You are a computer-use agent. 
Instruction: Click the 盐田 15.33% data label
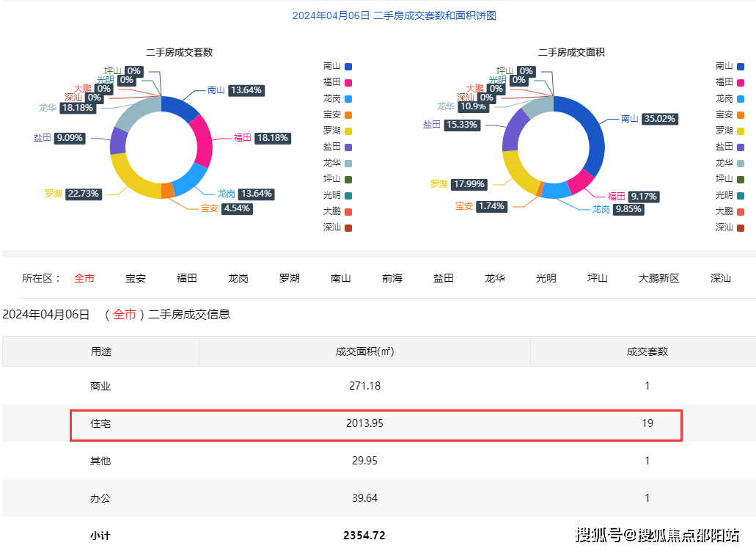coord(452,125)
